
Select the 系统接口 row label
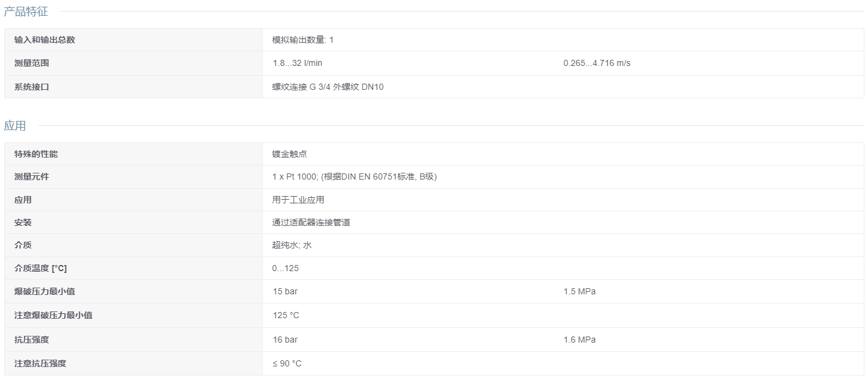(32, 87)
